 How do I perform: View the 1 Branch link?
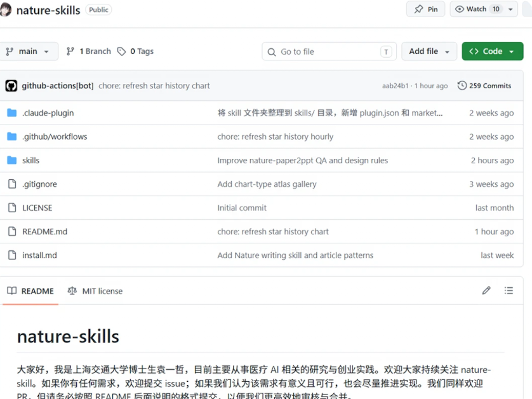(x=88, y=51)
